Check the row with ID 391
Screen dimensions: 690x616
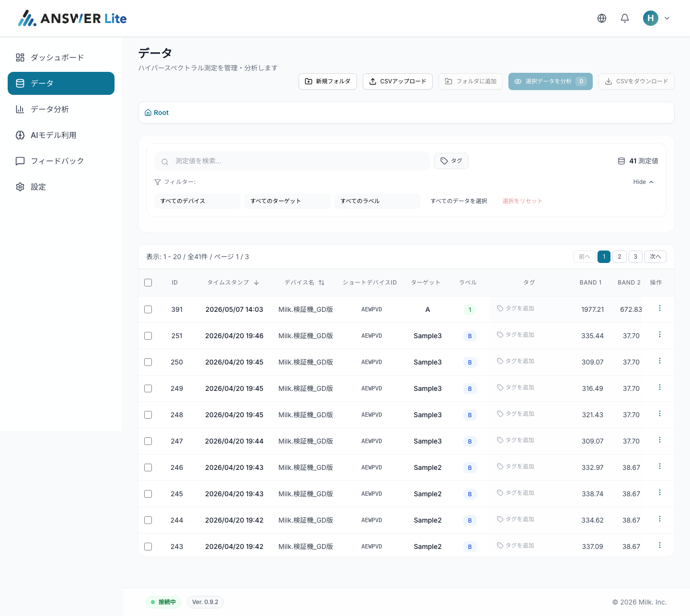tap(148, 309)
